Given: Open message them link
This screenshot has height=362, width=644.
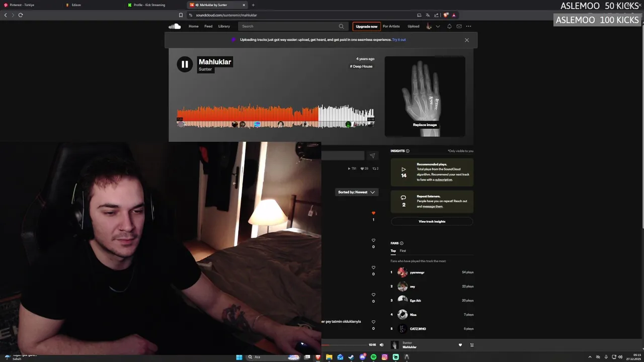Looking at the screenshot, I should click(x=433, y=206).
